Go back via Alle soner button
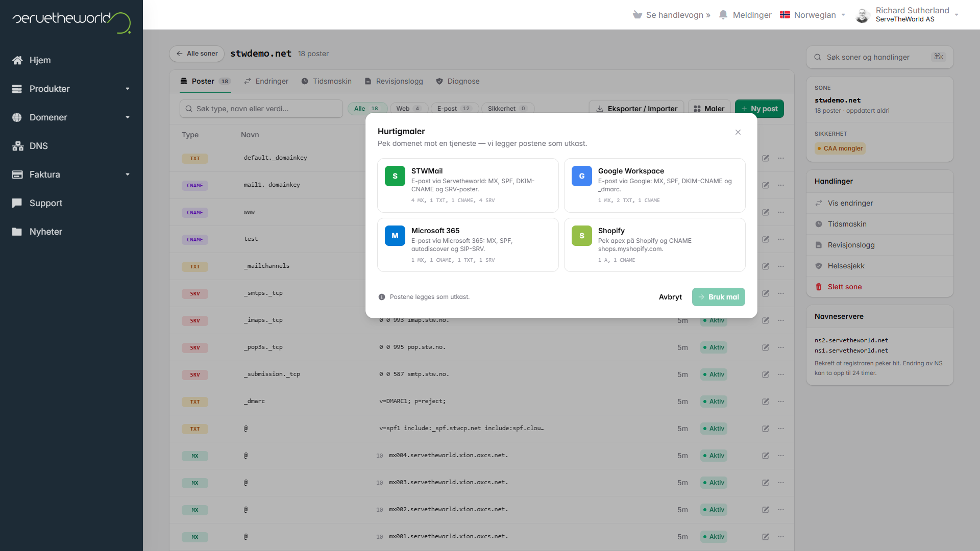This screenshot has width=980, height=551. pos(197,54)
